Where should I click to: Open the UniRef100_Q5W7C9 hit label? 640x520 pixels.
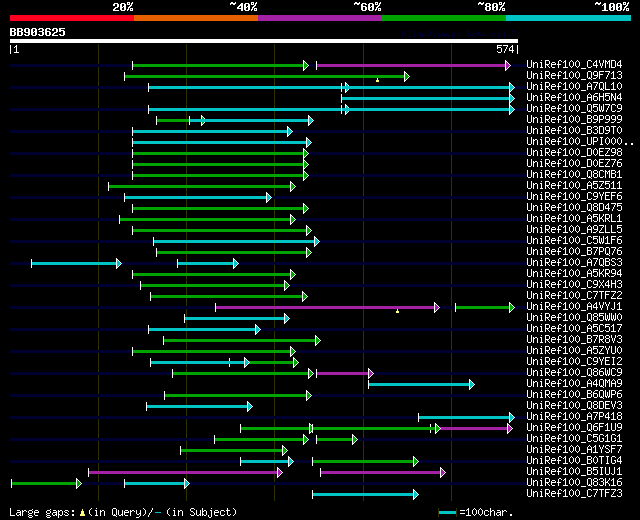[x=574, y=109]
